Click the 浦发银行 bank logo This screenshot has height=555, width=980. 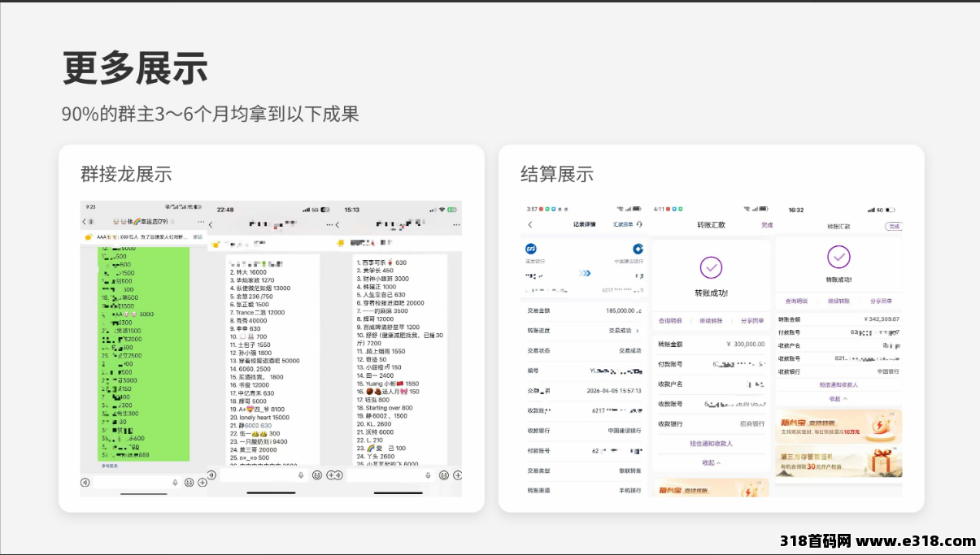(x=531, y=249)
